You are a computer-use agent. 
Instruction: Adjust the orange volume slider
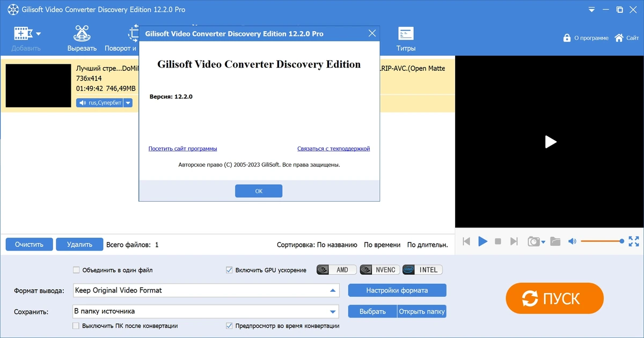(x=602, y=241)
